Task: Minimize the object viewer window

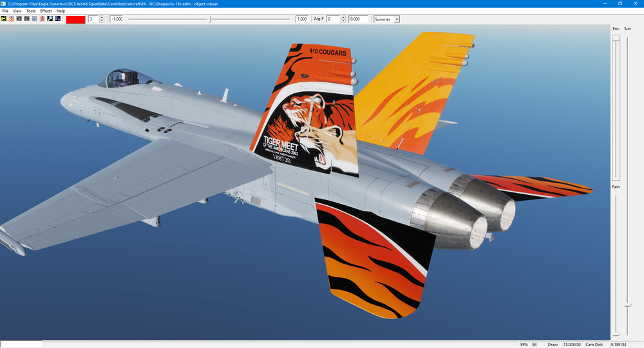Action: [x=605, y=4]
